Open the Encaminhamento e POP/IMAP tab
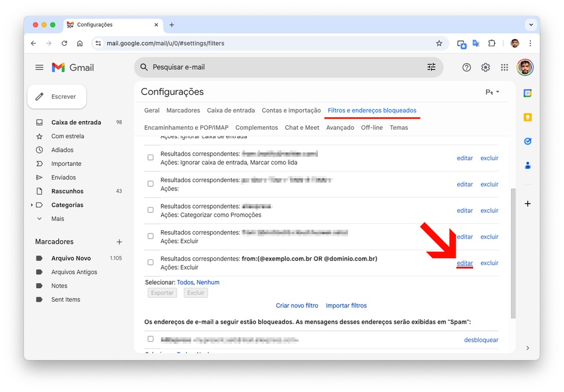This screenshot has height=392, width=564. [x=186, y=127]
